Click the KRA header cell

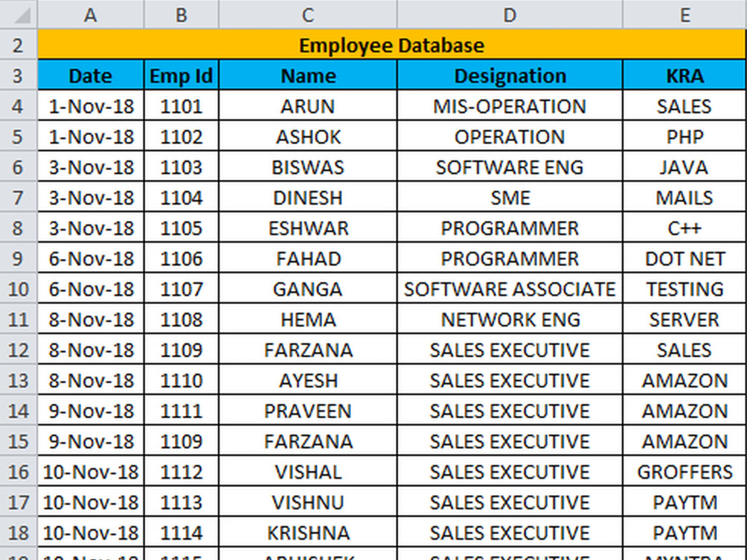tap(684, 75)
